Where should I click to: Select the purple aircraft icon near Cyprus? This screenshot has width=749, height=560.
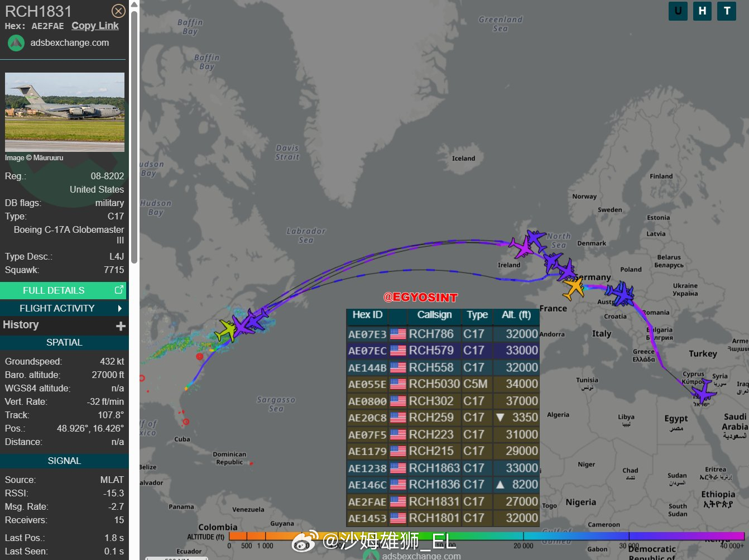point(703,392)
